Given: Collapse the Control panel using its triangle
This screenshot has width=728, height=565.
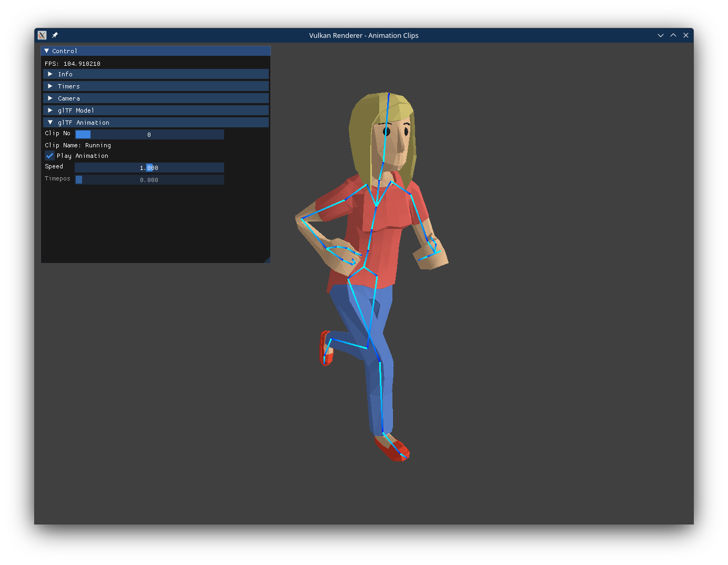Looking at the screenshot, I should coord(47,51).
